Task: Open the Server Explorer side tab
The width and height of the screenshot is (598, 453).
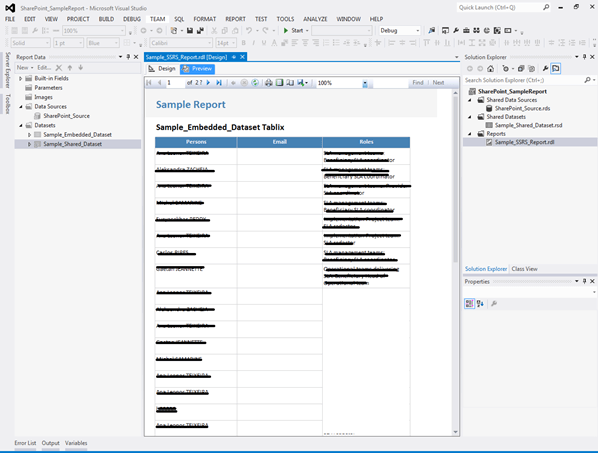Action: coord(7,70)
